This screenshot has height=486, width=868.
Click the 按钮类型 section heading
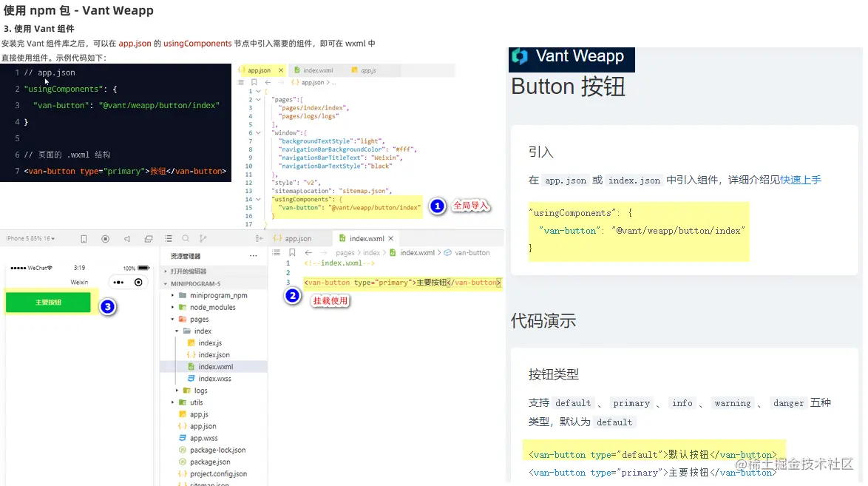(554, 374)
